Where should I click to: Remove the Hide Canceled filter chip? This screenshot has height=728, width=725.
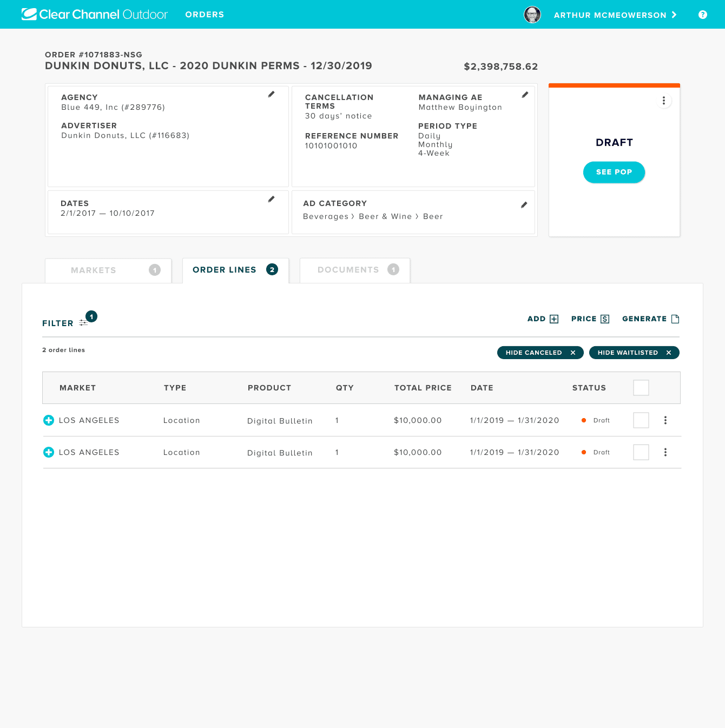click(573, 353)
